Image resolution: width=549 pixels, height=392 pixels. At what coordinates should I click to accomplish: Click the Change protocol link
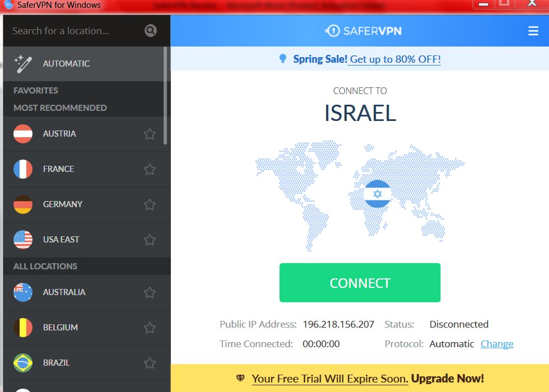tap(497, 344)
